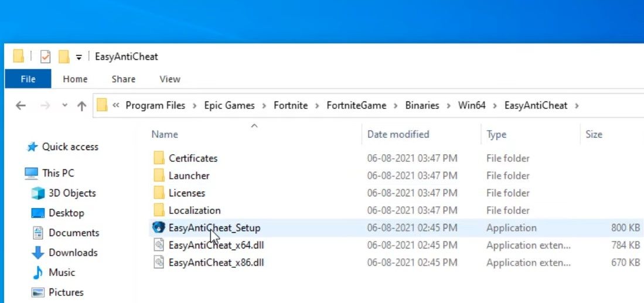The height and width of the screenshot is (303, 644).
Task: Open the File menu
Action: coord(28,79)
